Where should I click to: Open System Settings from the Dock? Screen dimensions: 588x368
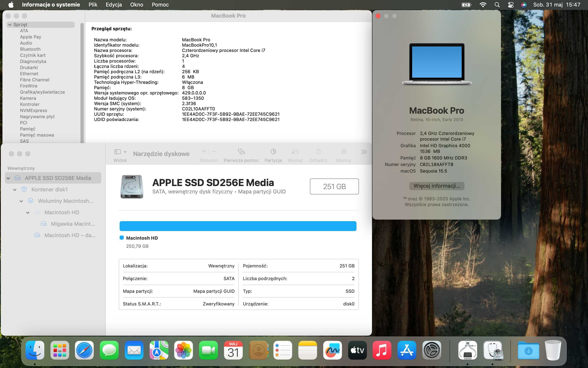pyautogui.click(x=432, y=350)
